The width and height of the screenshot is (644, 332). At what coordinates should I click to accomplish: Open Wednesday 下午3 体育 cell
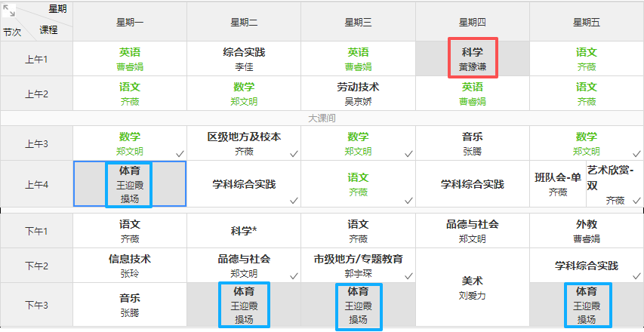[x=358, y=305]
